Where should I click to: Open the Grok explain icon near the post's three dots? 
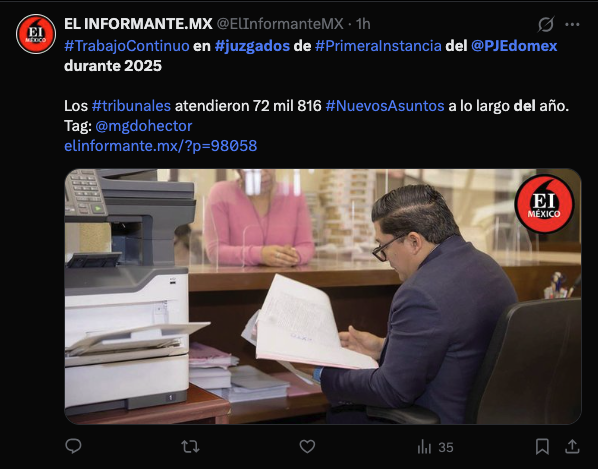546,24
